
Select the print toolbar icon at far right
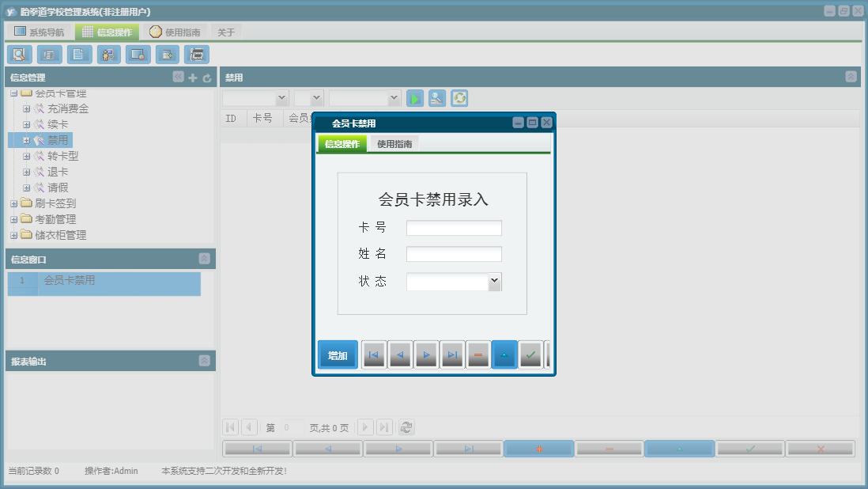pos(196,54)
